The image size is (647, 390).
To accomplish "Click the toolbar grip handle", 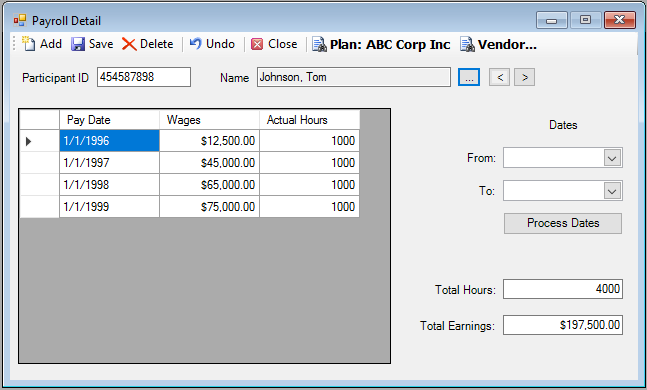I will point(14,43).
